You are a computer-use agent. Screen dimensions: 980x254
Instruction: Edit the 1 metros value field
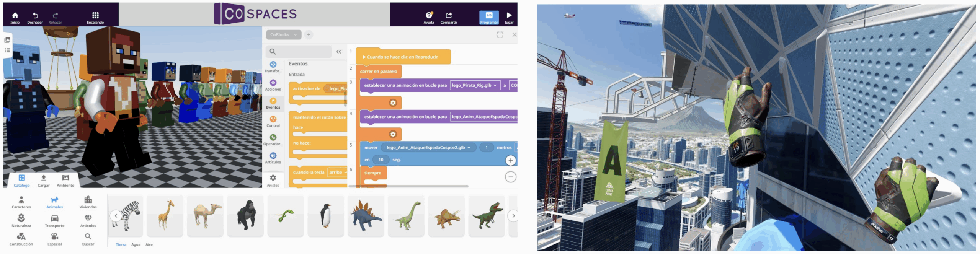487,147
